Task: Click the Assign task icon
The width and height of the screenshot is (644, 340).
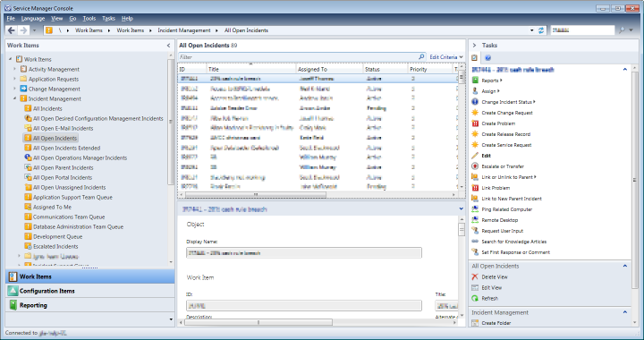Action: click(x=475, y=91)
